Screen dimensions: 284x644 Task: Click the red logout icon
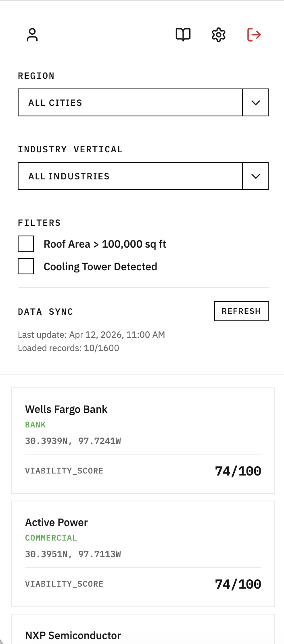[x=254, y=35]
